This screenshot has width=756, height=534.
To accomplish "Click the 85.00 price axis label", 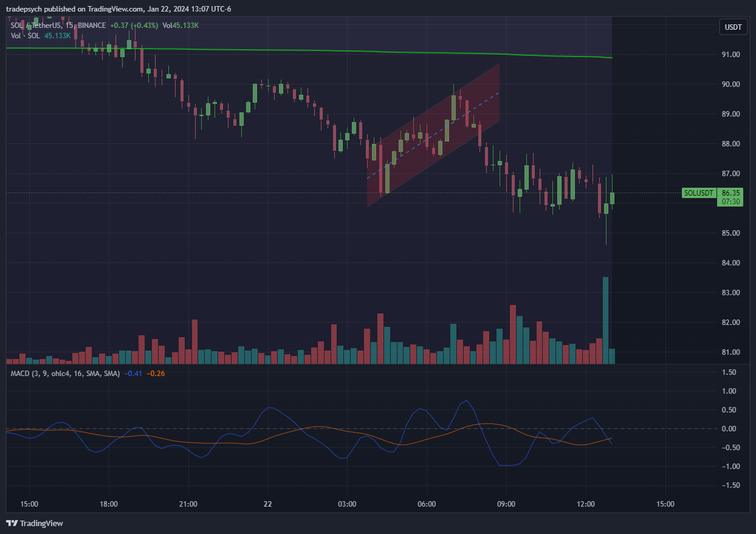I will point(730,233).
